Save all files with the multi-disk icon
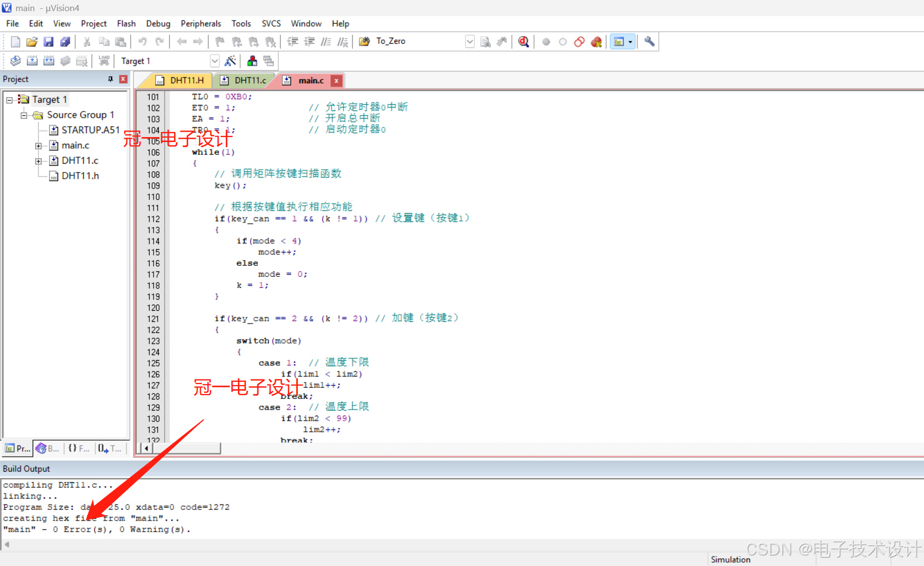924x566 pixels. tap(65, 42)
